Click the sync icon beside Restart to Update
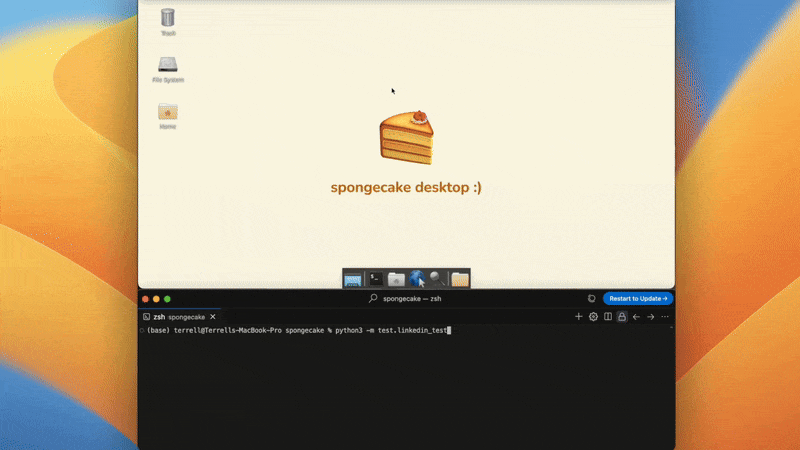The width and height of the screenshot is (800, 450). 591,298
